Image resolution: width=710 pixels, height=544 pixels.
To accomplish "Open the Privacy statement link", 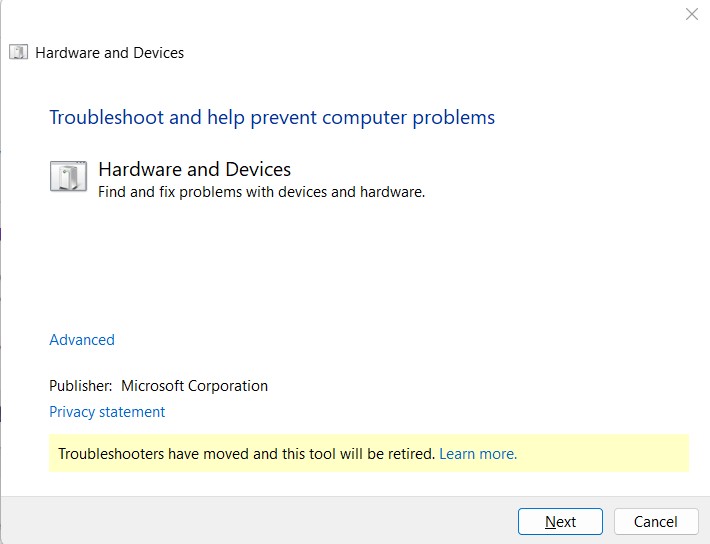I will [x=107, y=412].
